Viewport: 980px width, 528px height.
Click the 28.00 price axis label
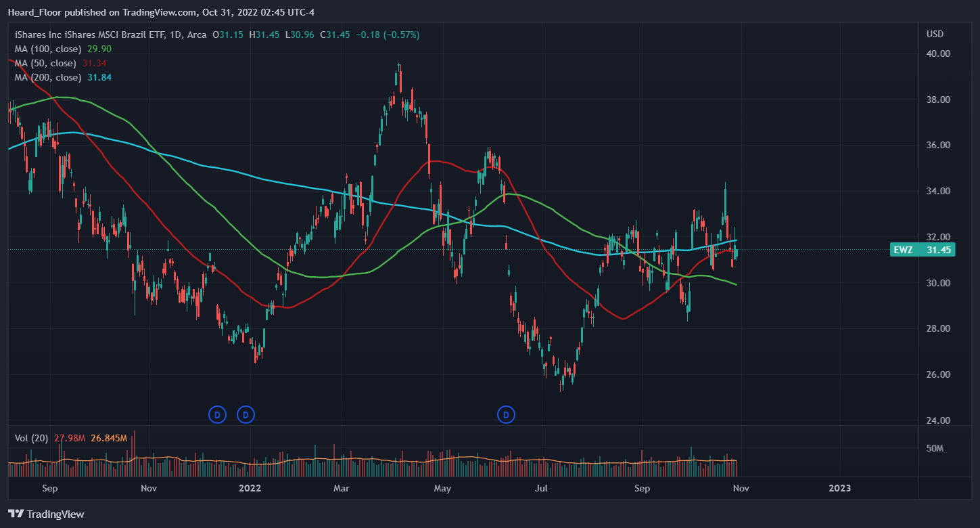point(938,328)
